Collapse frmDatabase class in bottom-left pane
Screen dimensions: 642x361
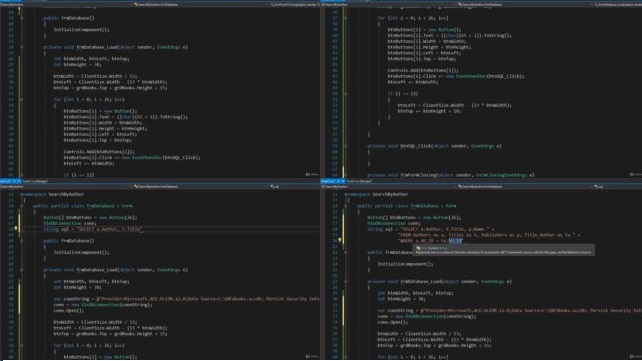22,206
